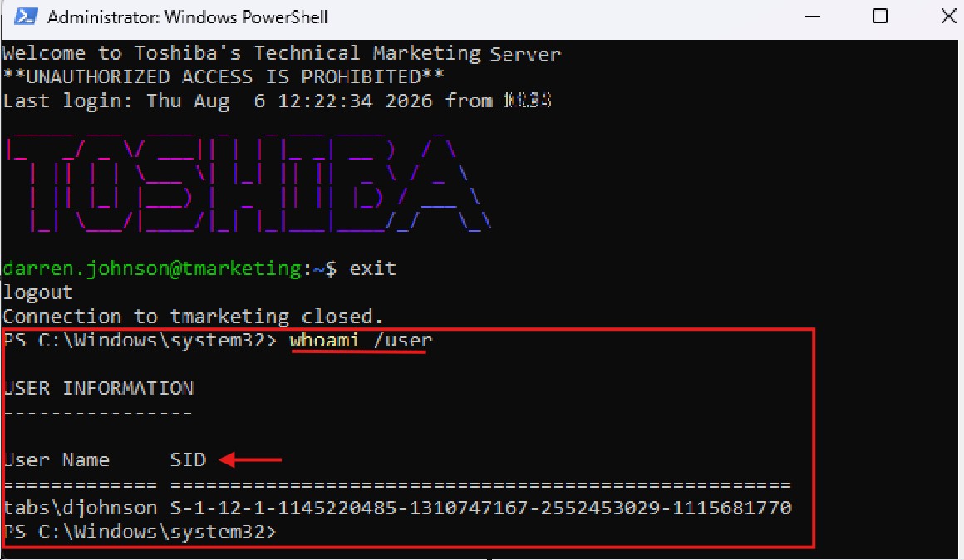
Task: Minimize the PowerShell window
Action: click(812, 17)
